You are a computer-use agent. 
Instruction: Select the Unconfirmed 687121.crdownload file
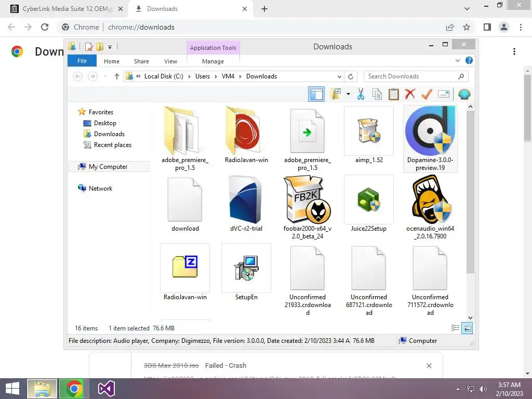coord(369,280)
